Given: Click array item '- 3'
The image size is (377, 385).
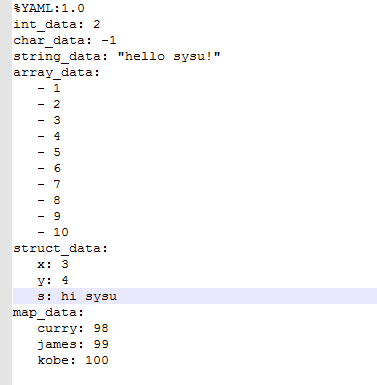Looking at the screenshot, I should [x=49, y=120].
